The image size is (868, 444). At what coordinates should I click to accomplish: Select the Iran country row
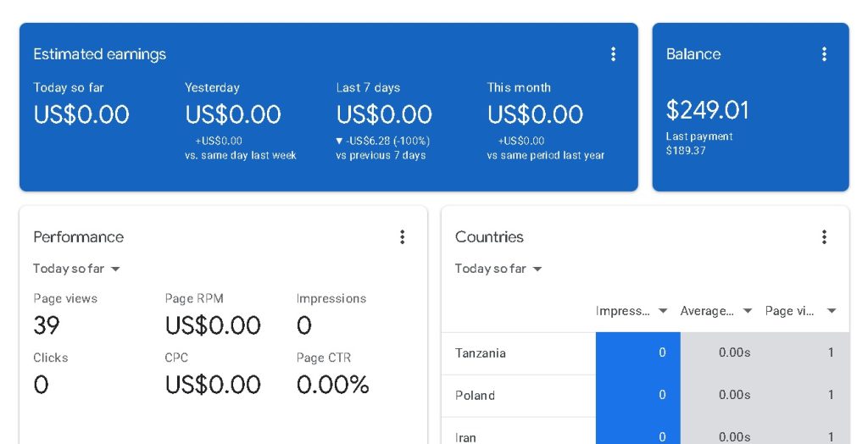pyautogui.click(x=466, y=437)
